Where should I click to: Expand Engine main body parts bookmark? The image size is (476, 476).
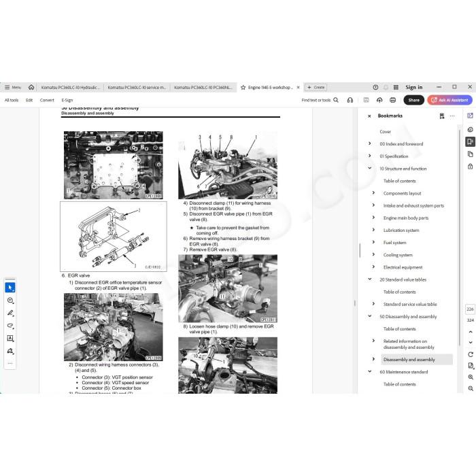(x=373, y=218)
